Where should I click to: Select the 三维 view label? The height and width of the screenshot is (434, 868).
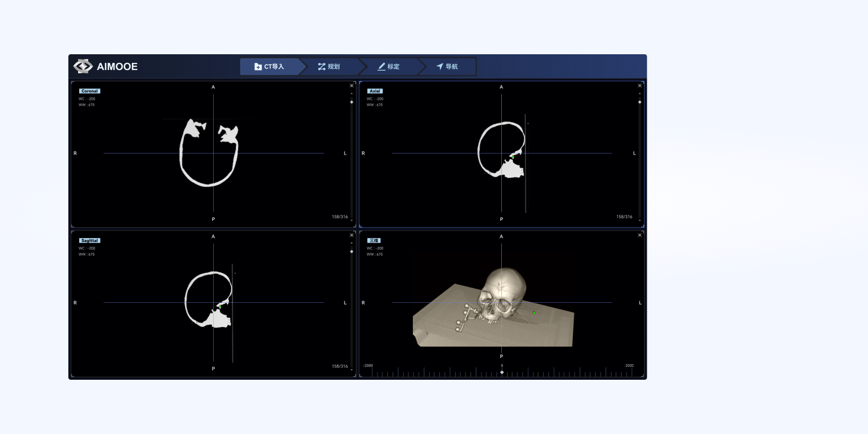pyautogui.click(x=374, y=240)
